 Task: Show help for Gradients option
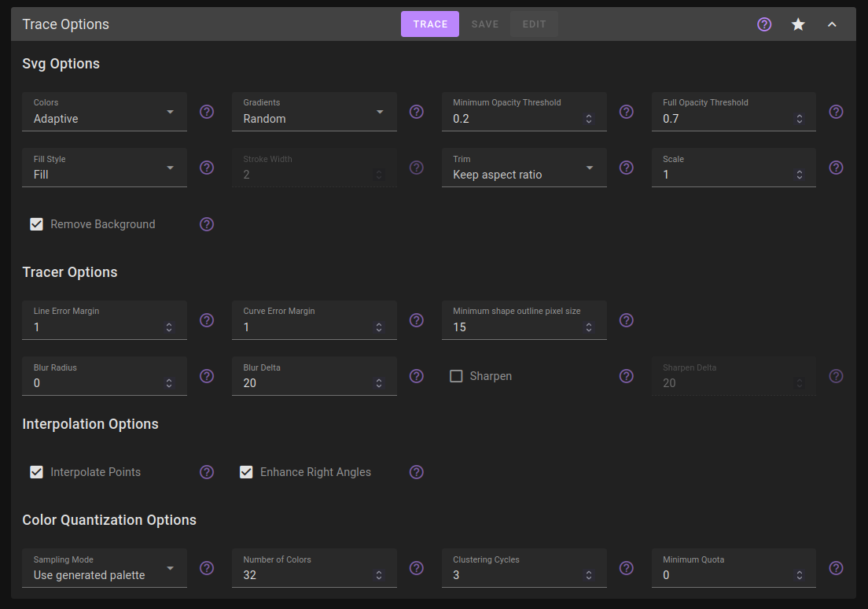coord(416,112)
